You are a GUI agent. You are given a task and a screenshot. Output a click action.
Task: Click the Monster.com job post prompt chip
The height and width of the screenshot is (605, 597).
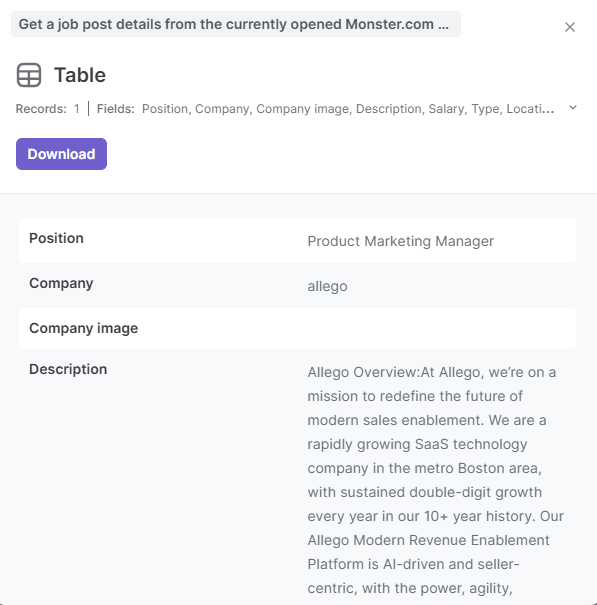[x=236, y=24]
